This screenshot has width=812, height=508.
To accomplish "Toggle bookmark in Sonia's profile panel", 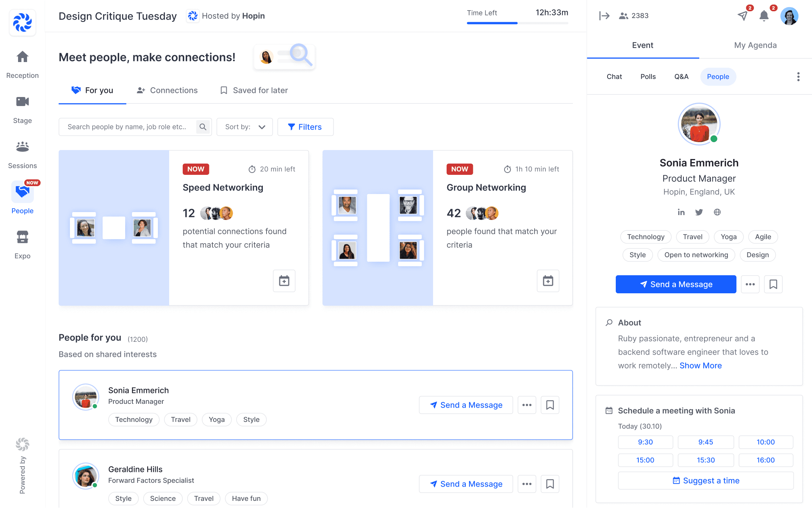I will pos(773,284).
